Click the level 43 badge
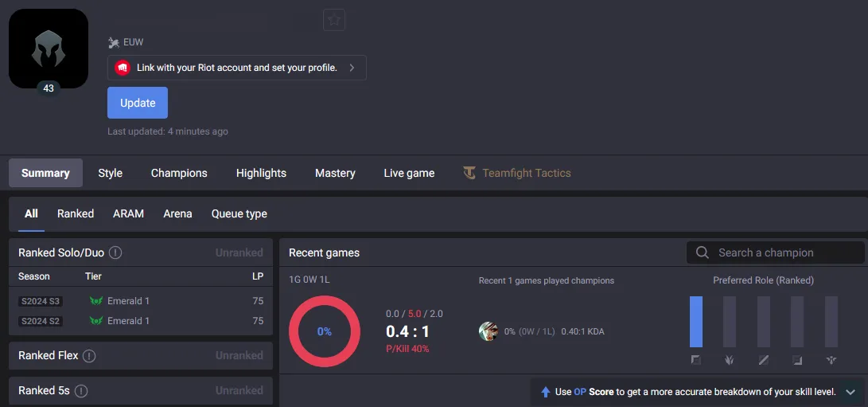The width and height of the screenshot is (868, 407). pos(49,88)
